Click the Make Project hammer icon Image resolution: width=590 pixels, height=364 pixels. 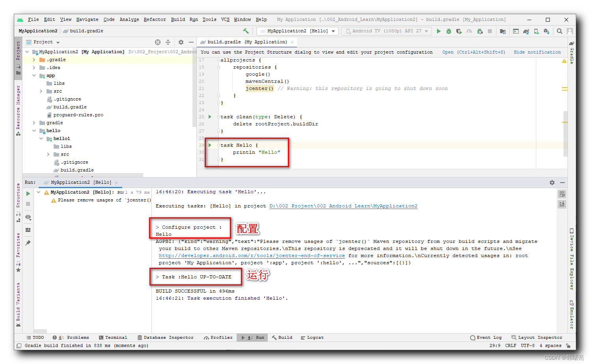(246, 31)
